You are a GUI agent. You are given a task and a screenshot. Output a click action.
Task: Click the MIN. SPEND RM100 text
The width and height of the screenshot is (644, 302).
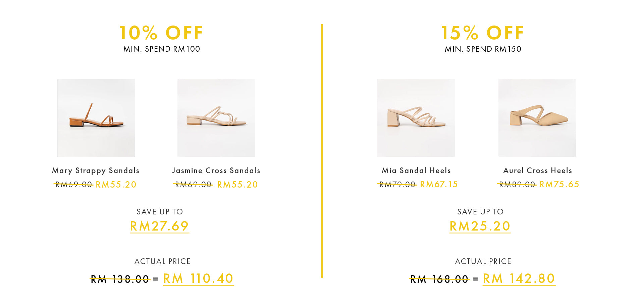(x=162, y=49)
